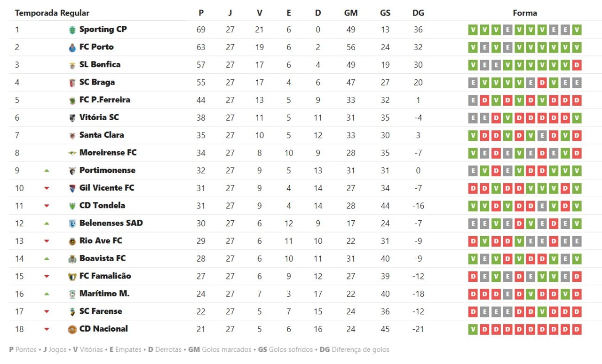Click the CD Nacional club crest
Viewport: 602px width, 364px height.
click(x=72, y=329)
